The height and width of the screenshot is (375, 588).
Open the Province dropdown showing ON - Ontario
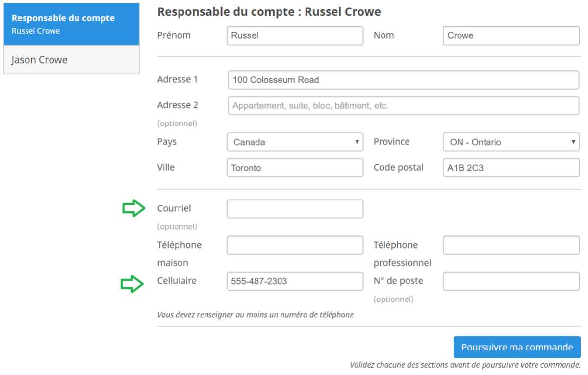click(511, 142)
